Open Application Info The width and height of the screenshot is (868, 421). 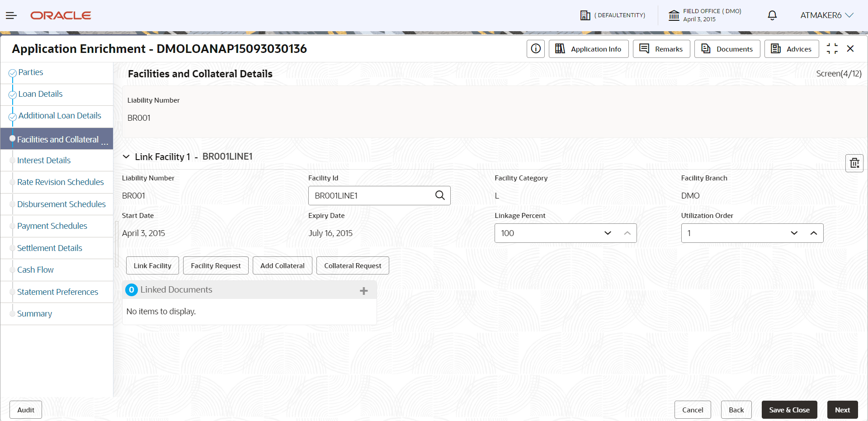pos(589,49)
